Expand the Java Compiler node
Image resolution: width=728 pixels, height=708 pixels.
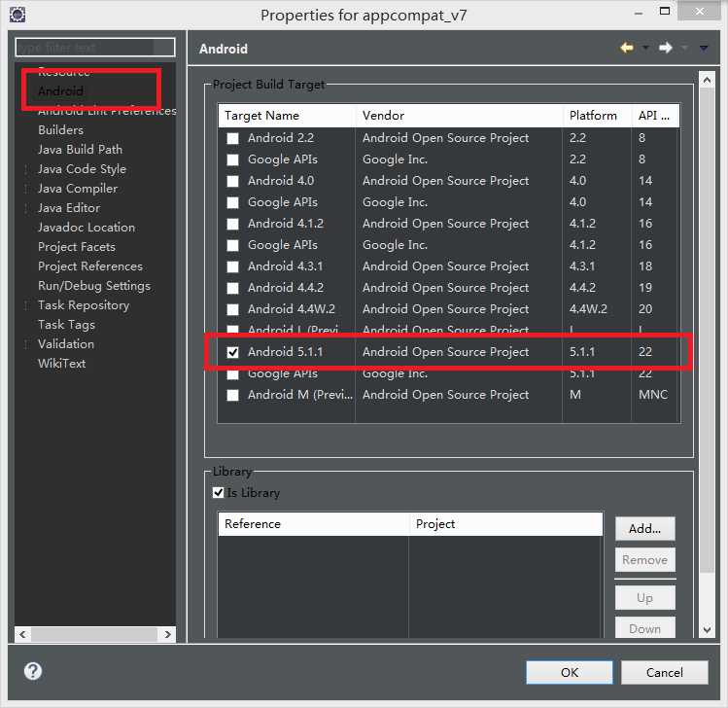26,189
